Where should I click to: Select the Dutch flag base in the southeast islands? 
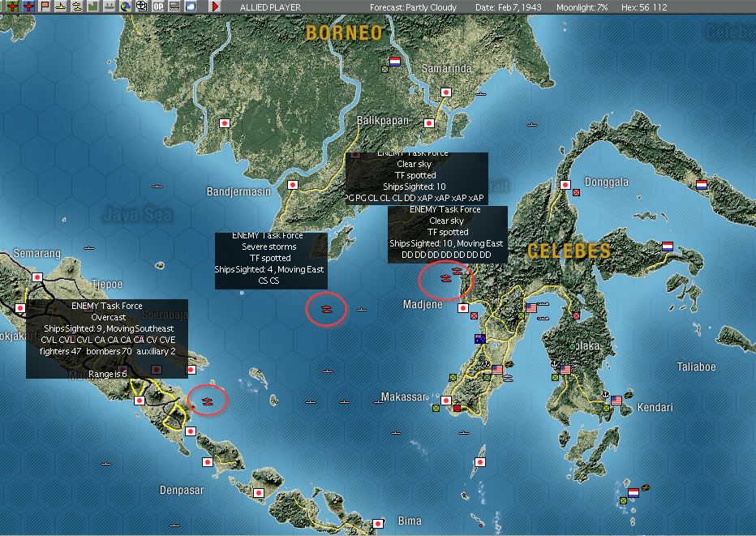[633, 493]
